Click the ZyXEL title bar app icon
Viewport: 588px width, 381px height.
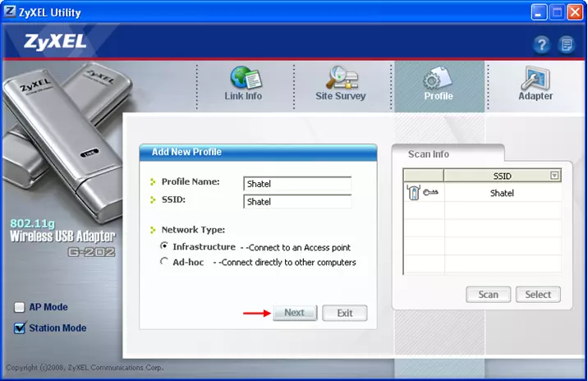pos(10,12)
